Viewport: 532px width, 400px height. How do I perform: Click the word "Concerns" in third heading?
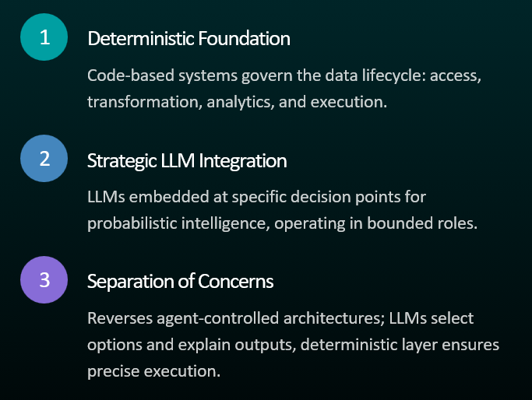click(241, 282)
